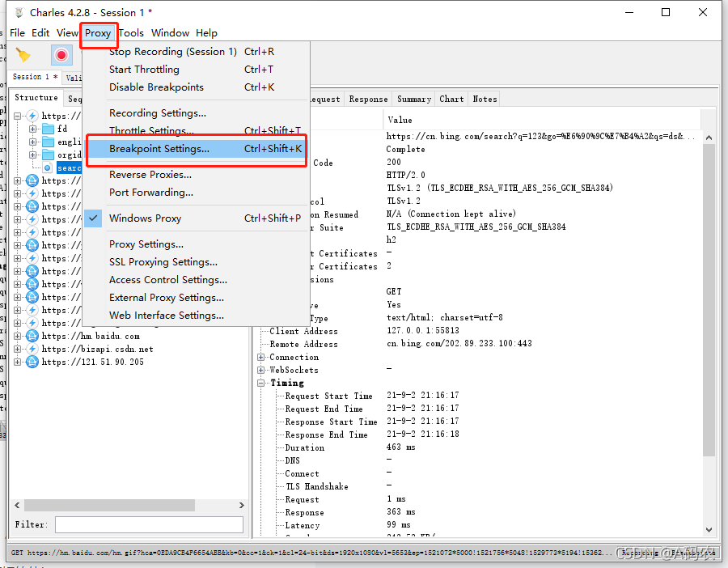Screen dimensions: 728x568
Task: Click the Value column header
Action: coord(541,120)
